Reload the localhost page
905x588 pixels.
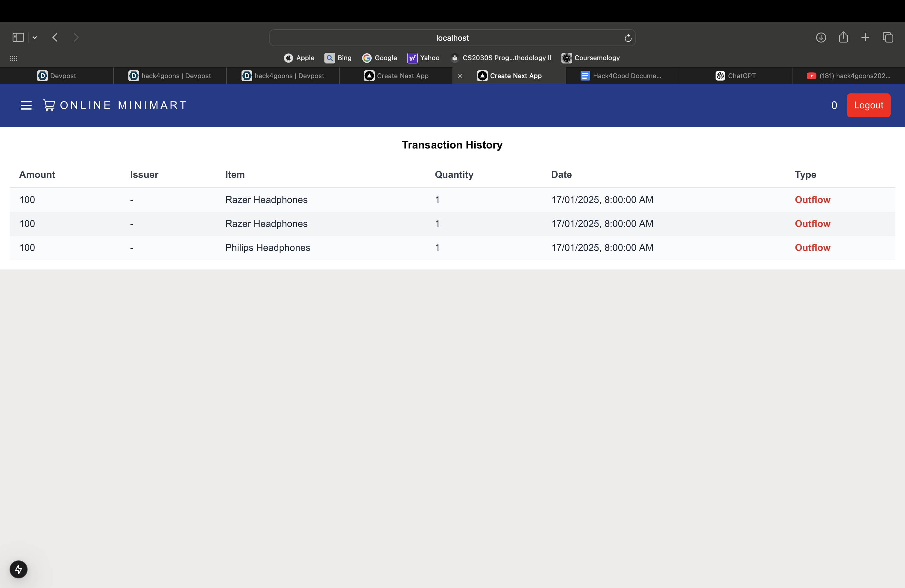click(x=628, y=38)
